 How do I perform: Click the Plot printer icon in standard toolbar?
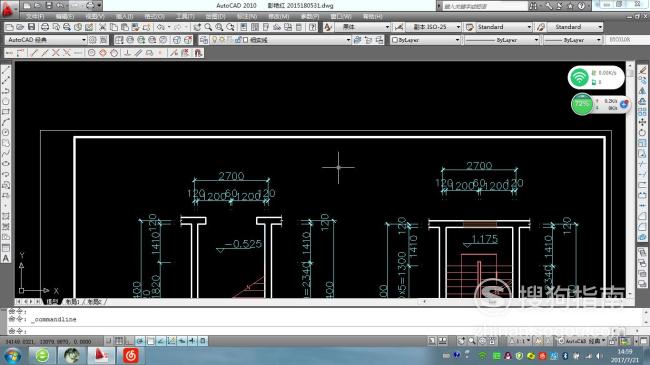pos(44,27)
